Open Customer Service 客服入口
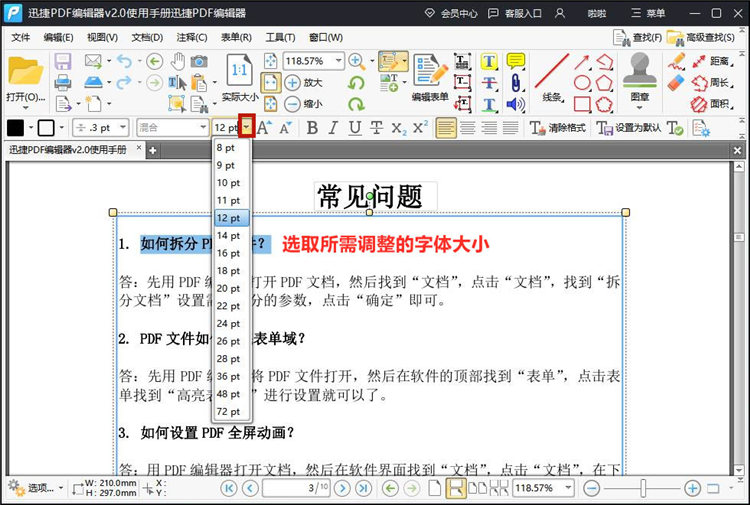 pyautogui.click(x=515, y=13)
